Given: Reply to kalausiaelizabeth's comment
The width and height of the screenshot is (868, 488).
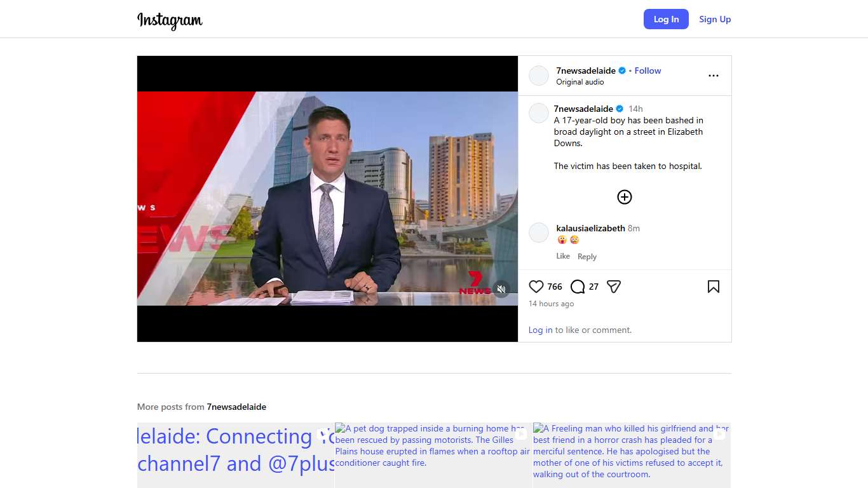Looking at the screenshot, I should point(587,257).
